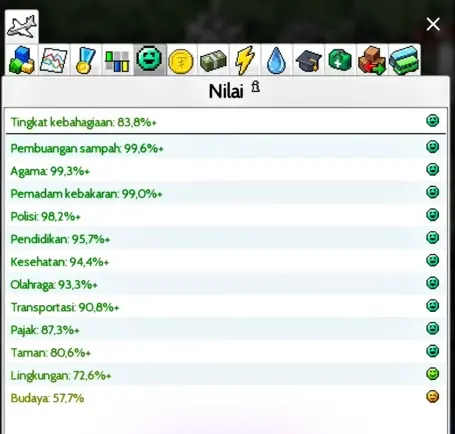Image resolution: width=455 pixels, height=434 pixels.
Task: Open the boxes with arrows trade tab
Action: click(372, 60)
